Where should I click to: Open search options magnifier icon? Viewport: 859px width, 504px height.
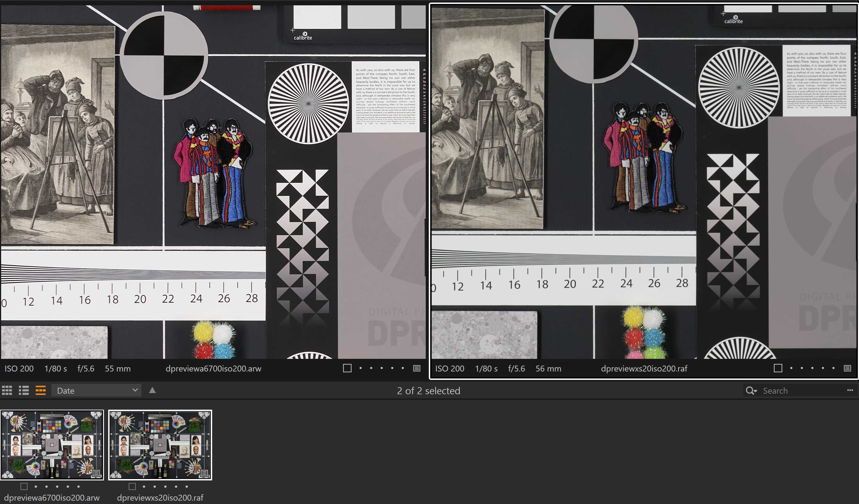click(751, 391)
